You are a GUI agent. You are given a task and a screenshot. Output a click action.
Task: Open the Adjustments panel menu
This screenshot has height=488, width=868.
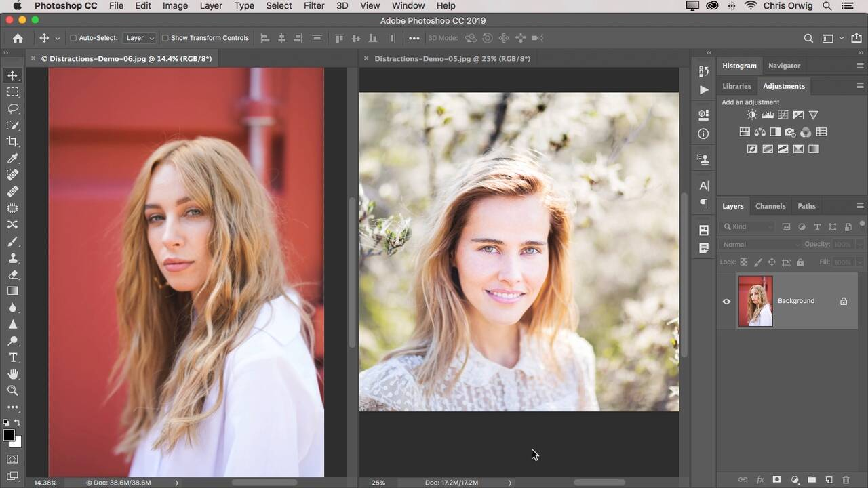tap(861, 86)
